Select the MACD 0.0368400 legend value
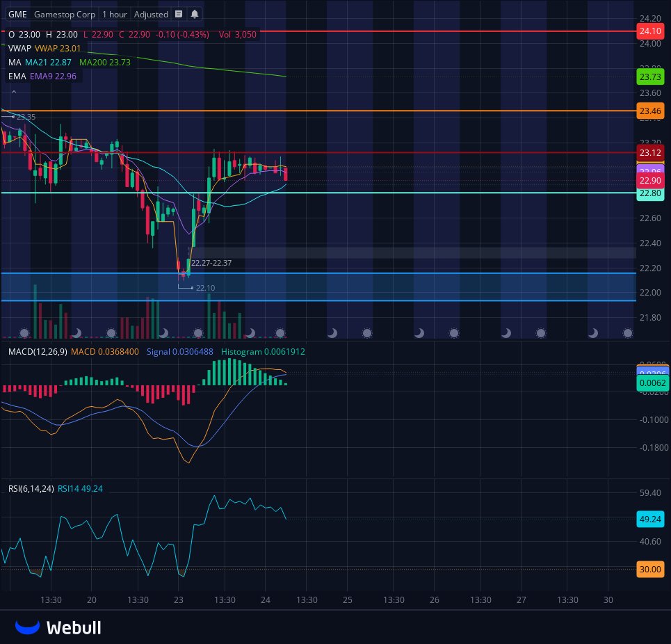This screenshot has width=671, height=644. pyautogui.click(x=105, y=352)
